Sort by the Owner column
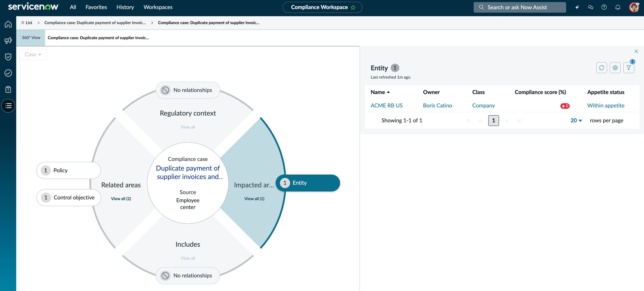 [431, 92]
